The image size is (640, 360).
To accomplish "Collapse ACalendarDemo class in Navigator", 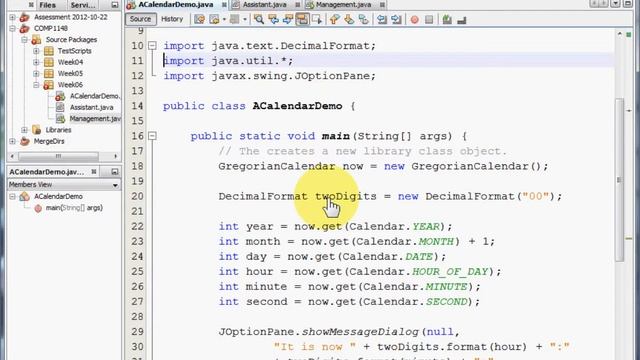I will coord(12,197).
